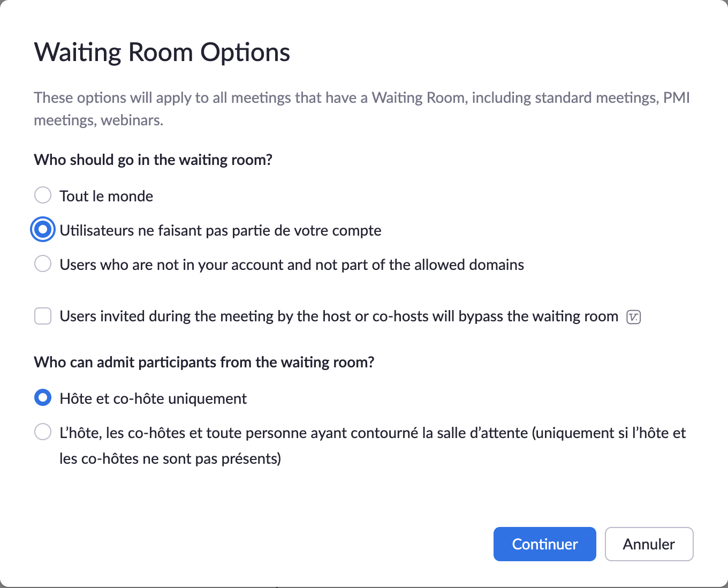Choose 'Utilisateurs ne faisant pas partie' radio button
This screenshot has width=728, height=588.
[x=43, y=230]
